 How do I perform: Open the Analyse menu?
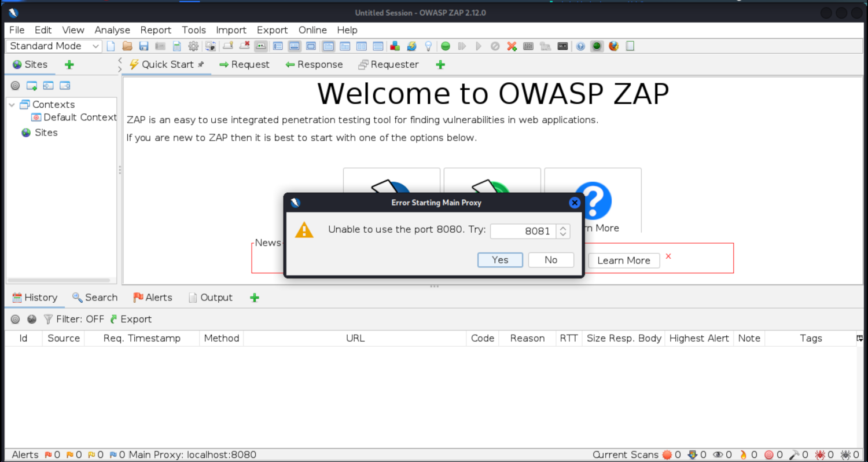(x=112, y=30)
